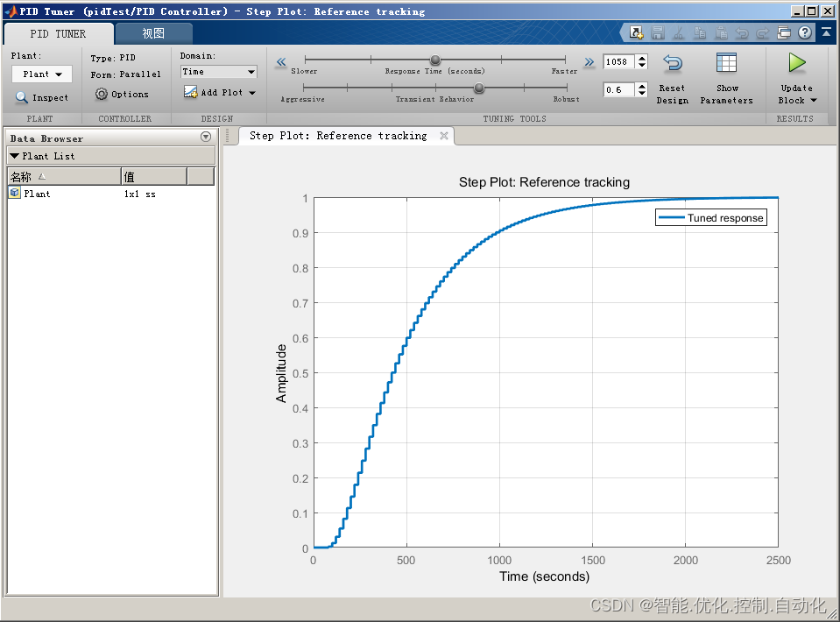This screenshot has height=622, width=840.
Task: Click the Response Time slider handle
Action: click(435, 60)
